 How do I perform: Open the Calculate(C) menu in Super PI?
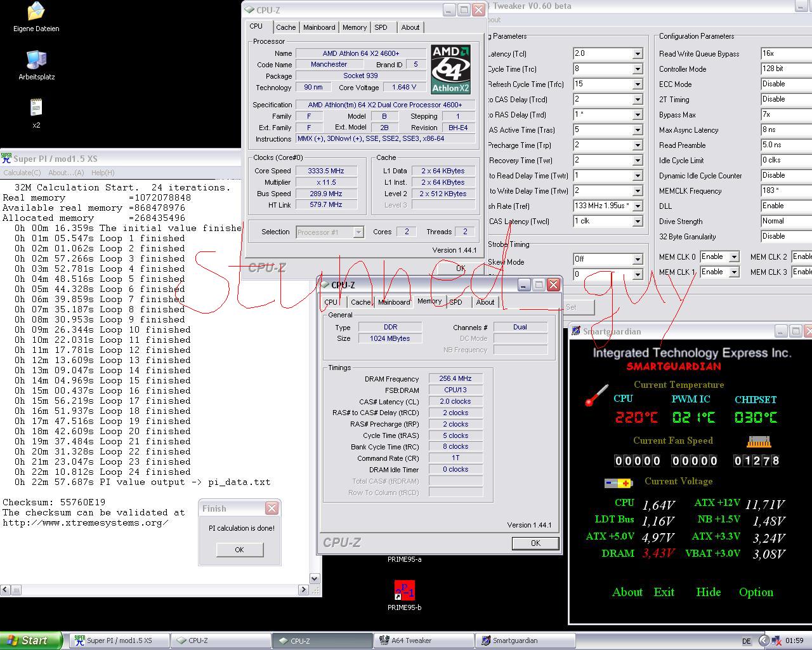22,173
